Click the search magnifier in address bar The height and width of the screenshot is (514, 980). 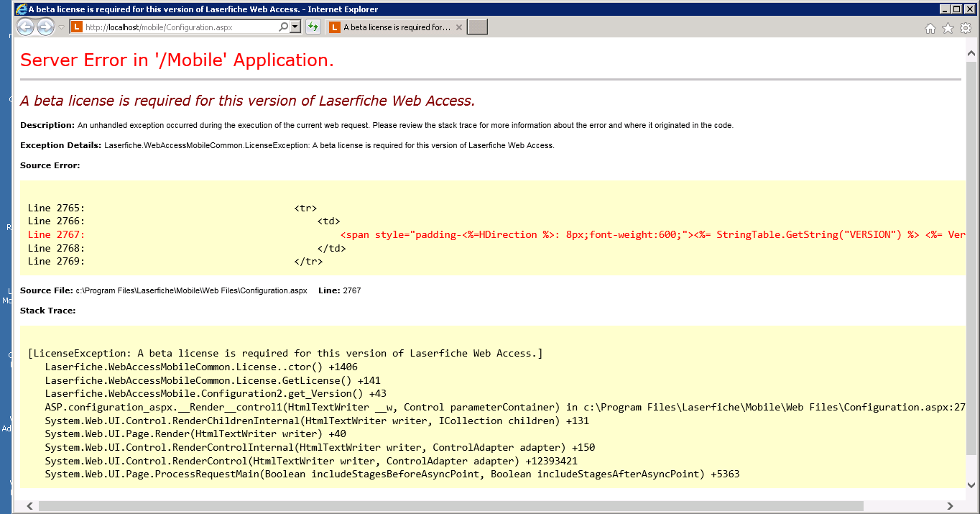[283, 27]
